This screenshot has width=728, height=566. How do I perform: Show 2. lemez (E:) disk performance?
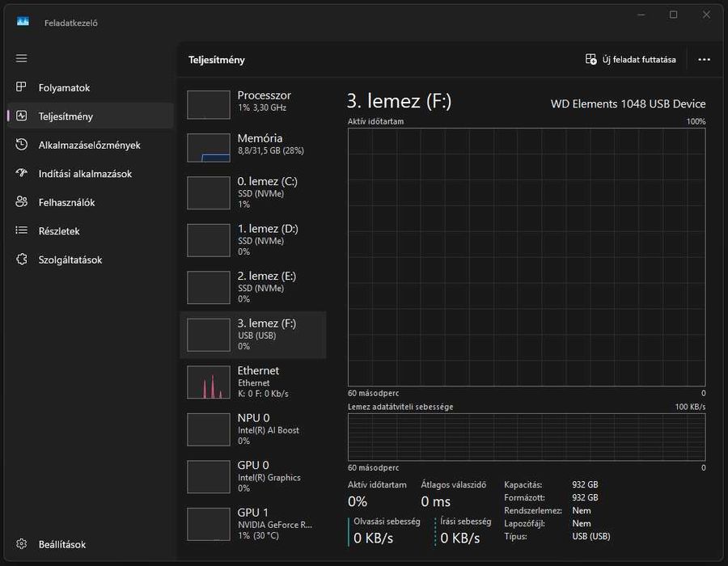253,287
